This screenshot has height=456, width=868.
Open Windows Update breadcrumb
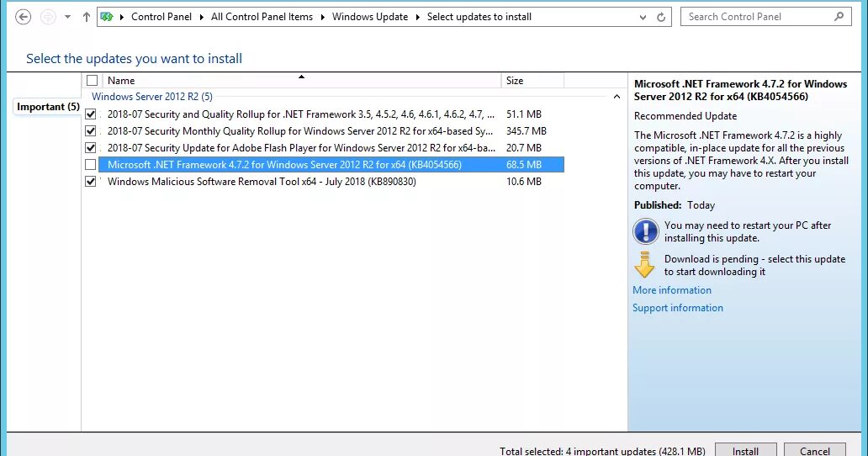[370, 17]
